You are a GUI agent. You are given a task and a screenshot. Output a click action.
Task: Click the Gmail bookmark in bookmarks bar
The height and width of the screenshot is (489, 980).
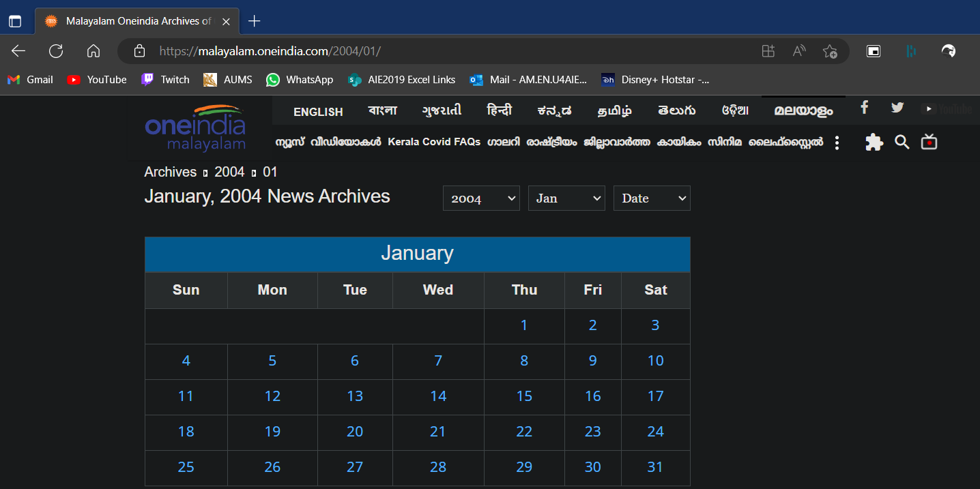tap(30, 79)
